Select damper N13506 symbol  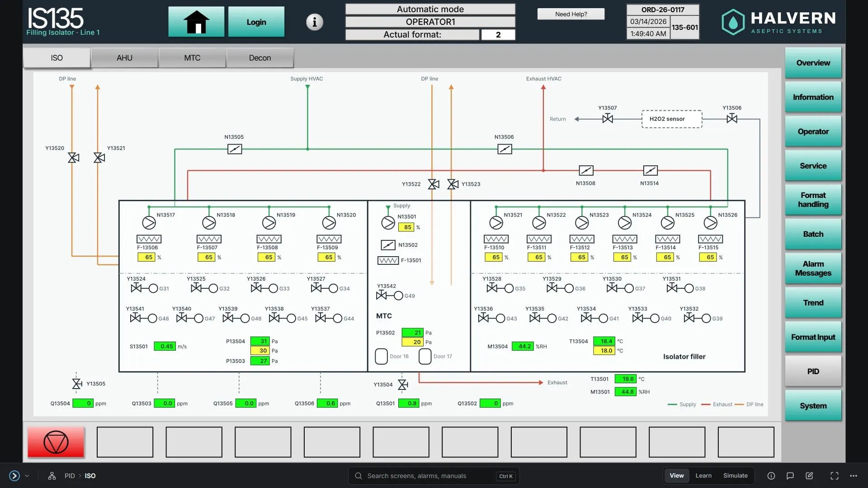(505, 149)
